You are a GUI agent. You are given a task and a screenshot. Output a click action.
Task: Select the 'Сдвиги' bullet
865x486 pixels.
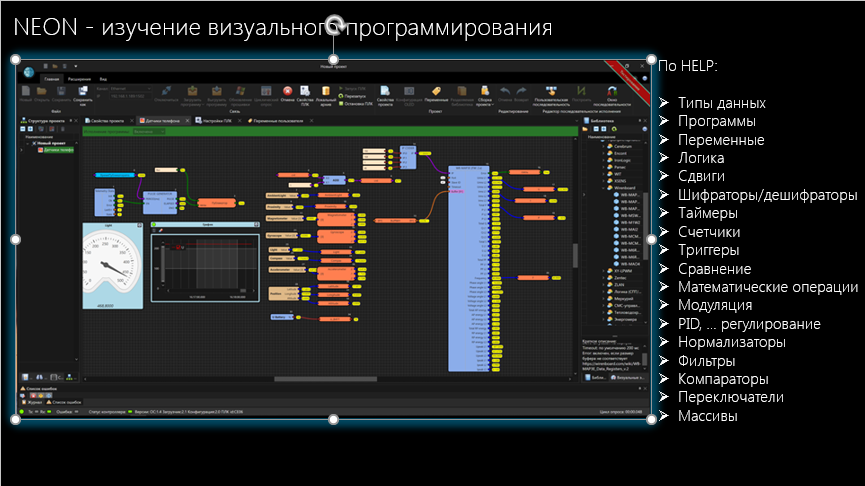(701, 177)
